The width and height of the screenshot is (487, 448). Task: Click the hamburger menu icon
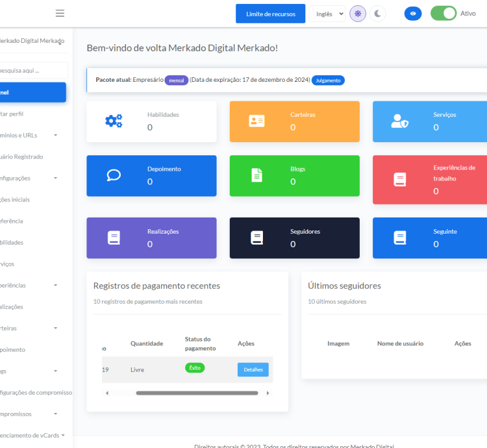click(60, 14)
